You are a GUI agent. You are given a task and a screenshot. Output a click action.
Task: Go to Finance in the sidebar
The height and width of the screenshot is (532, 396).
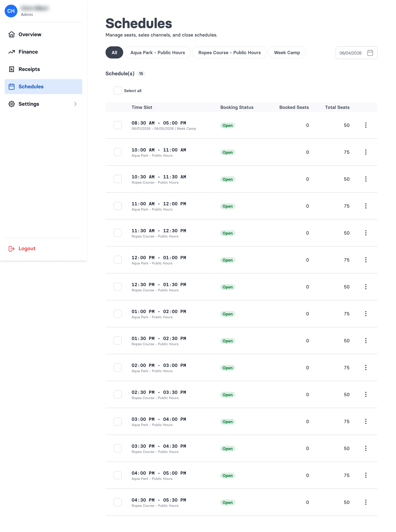(43, 52)
